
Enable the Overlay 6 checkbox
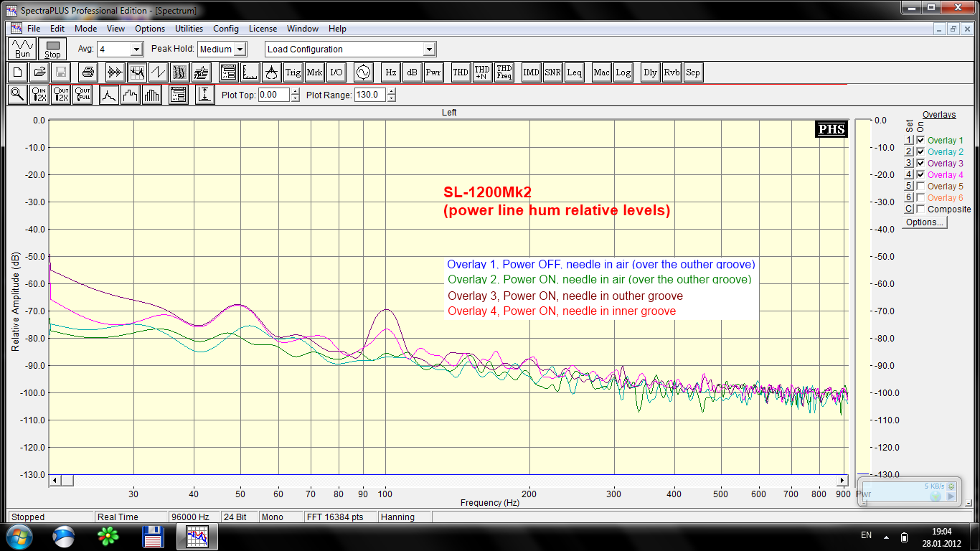[920, 198]
